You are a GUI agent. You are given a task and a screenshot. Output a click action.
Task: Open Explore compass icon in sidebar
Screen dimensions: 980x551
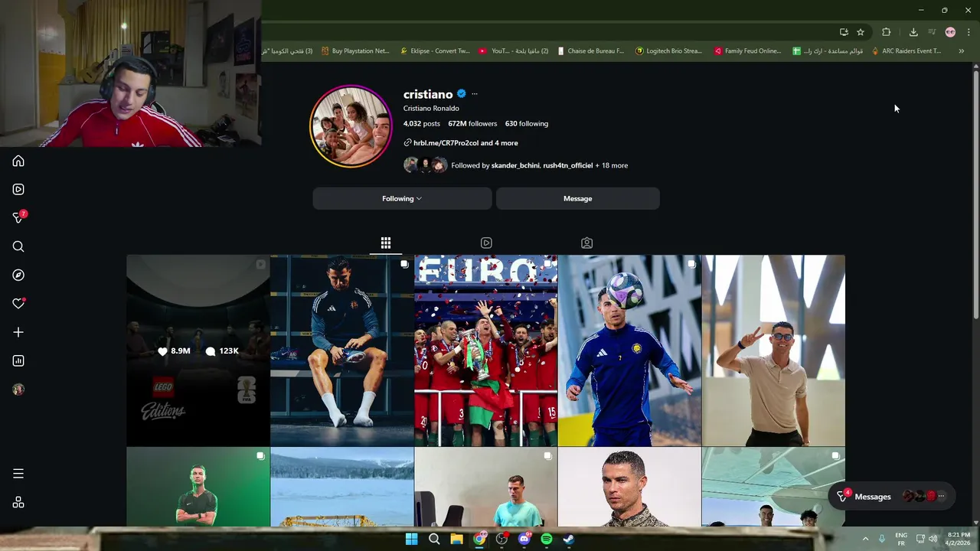(18, 275)
